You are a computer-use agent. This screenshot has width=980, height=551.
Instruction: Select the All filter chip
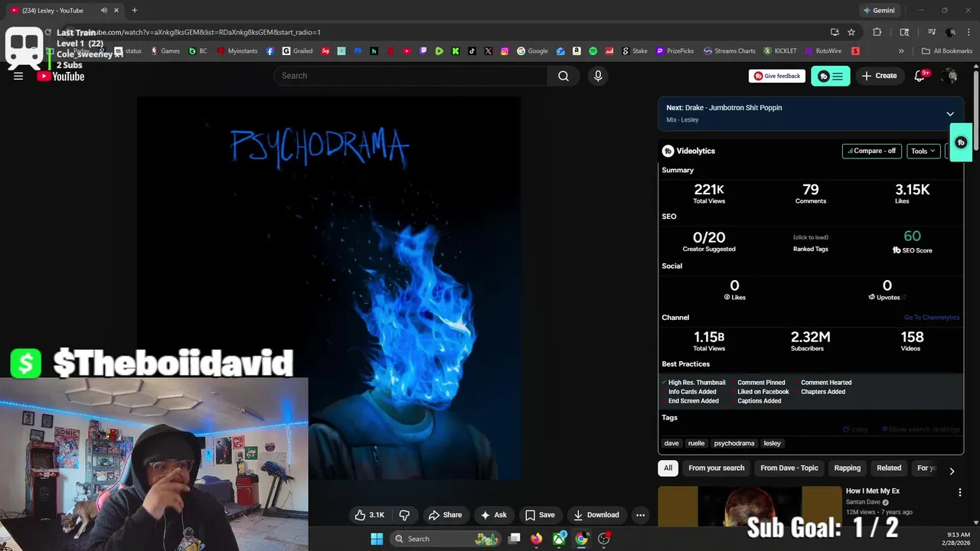pos(668,468)
